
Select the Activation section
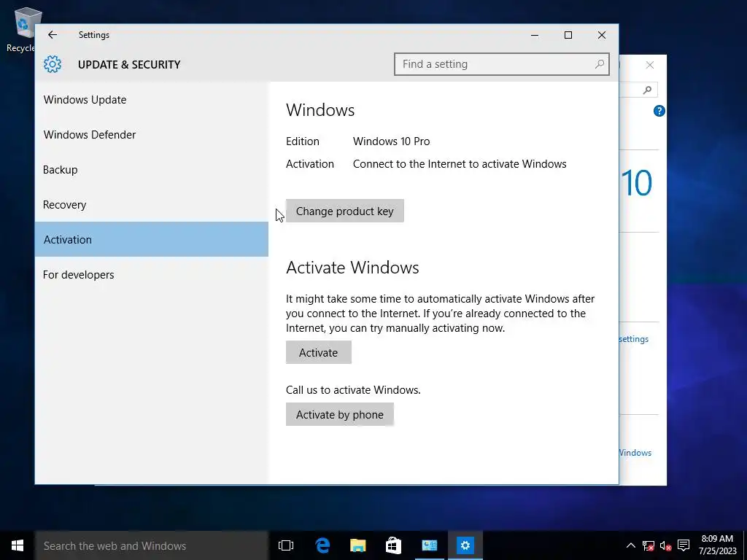click(152, 239)
